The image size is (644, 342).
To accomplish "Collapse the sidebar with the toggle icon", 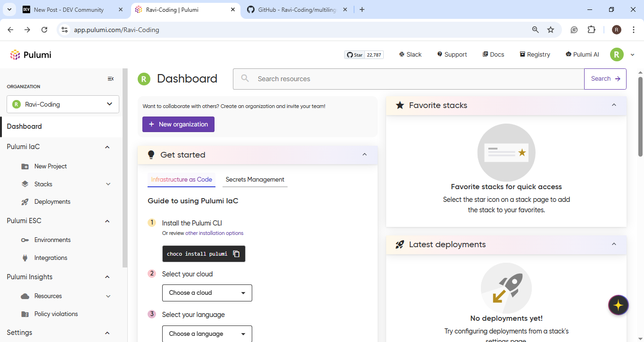I will coord(111,79).
